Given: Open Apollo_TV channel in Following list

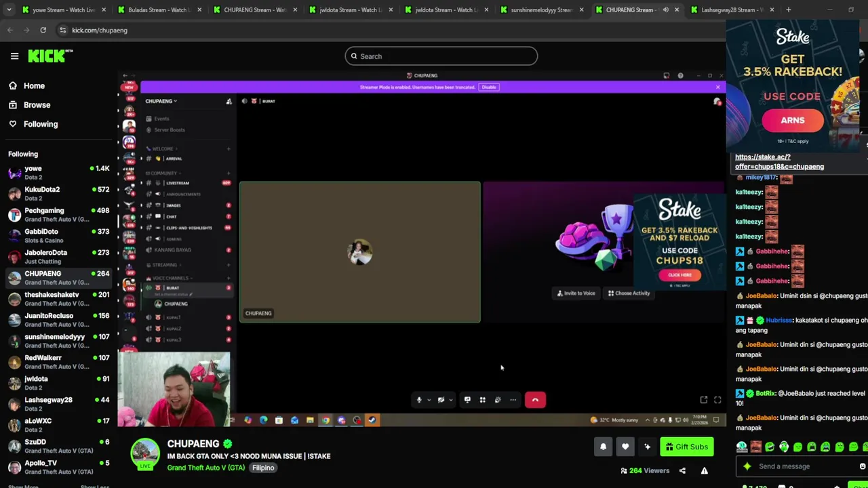Looking at the screenshot, I should (x=58, y=467).
